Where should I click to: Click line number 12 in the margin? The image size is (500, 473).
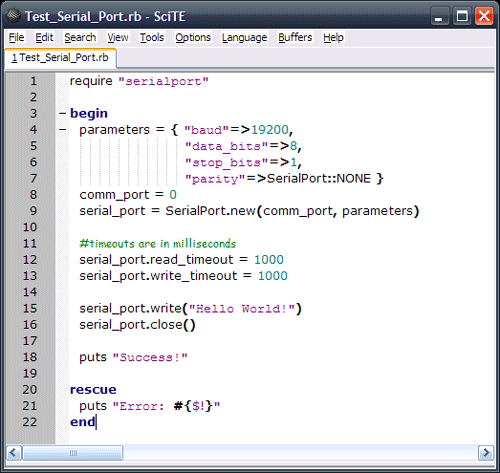tap(30, 260)
